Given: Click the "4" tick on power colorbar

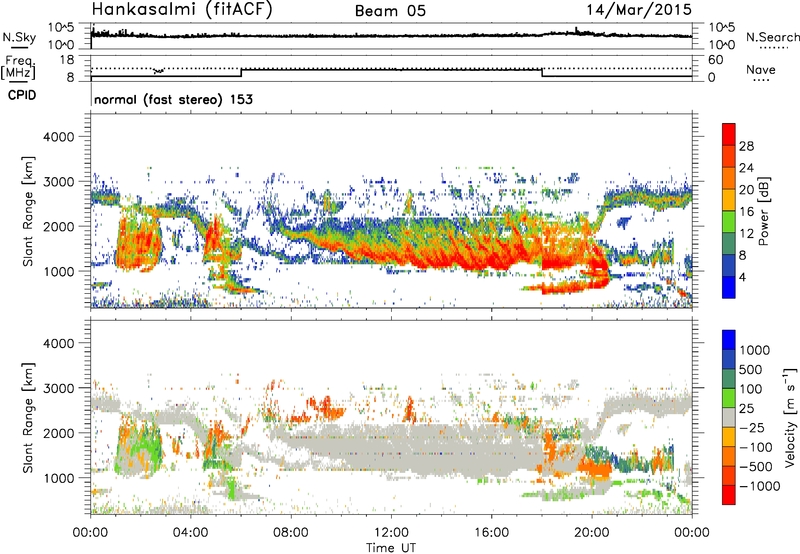Looking at the screenshot, I should click(x=742, y=277).
